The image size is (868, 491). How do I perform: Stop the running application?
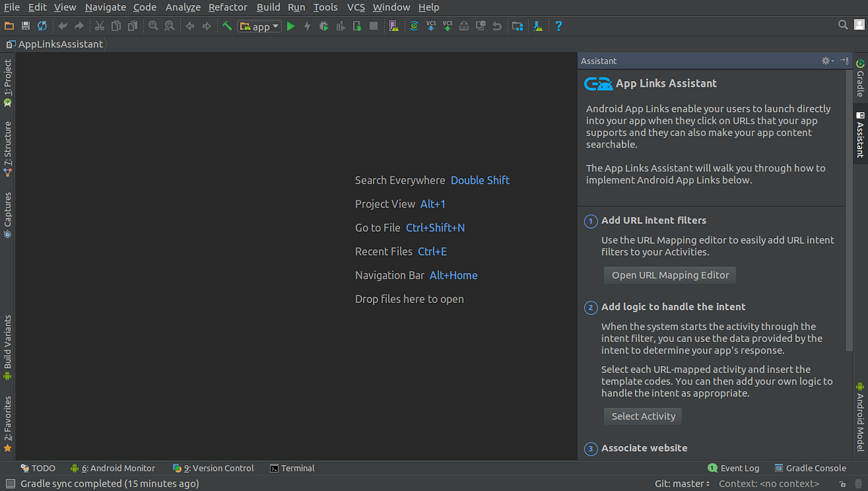click(x=373, y=25)
